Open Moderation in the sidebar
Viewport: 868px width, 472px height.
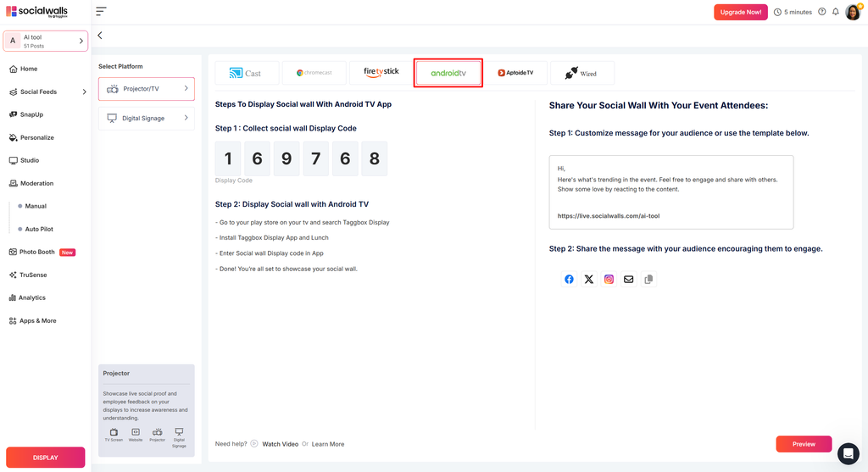(x=31, y=184)
